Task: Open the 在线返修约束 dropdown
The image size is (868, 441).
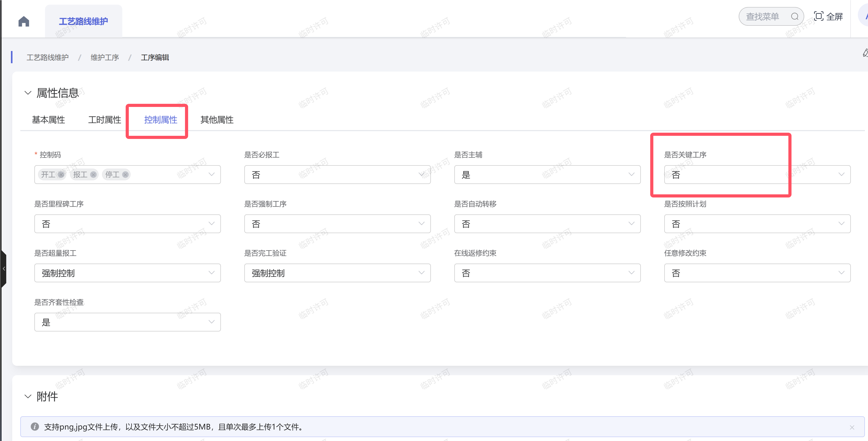Action: pos(547,273)
